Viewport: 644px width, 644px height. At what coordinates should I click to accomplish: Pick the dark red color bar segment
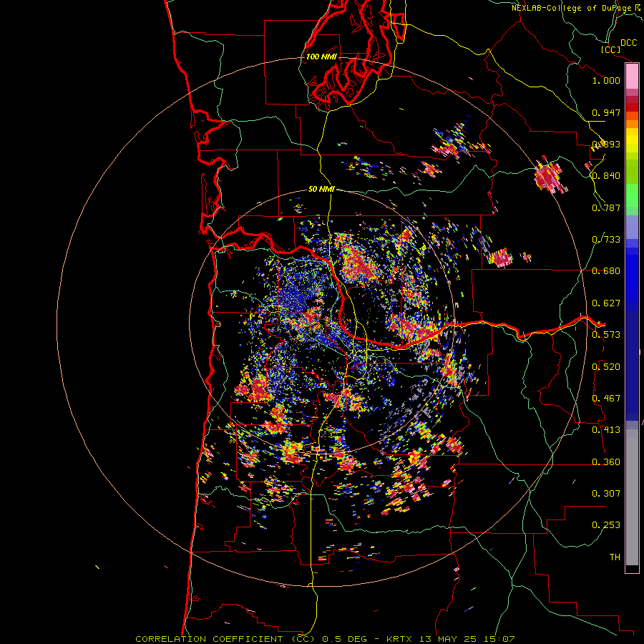[632, 107]
